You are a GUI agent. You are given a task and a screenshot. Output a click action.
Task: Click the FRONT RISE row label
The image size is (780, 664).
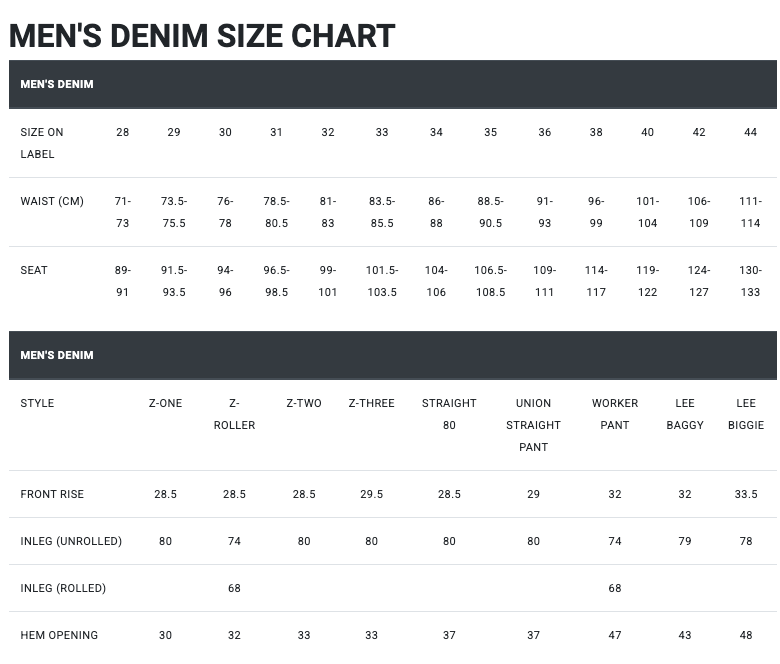52,494
